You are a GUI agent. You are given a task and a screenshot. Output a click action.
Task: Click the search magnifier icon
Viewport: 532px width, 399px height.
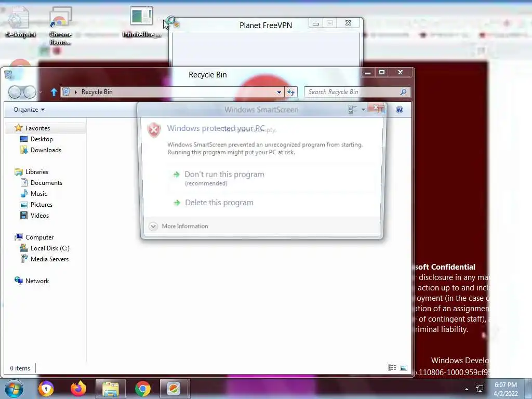pos(403,92)
